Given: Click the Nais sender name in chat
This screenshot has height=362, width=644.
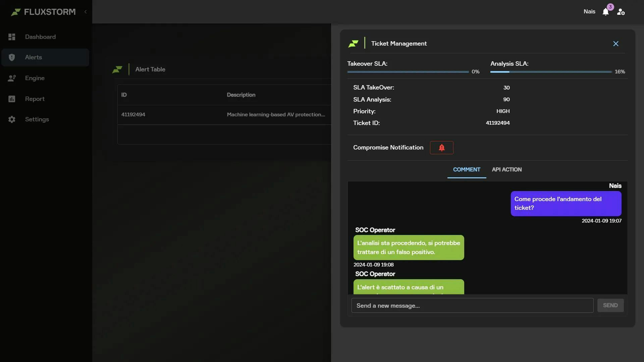Looking at the screenshot, I should coord(615,186).
